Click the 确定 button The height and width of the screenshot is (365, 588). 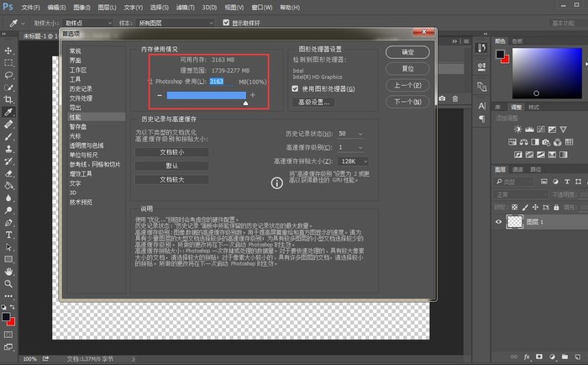tap(407, 52)
